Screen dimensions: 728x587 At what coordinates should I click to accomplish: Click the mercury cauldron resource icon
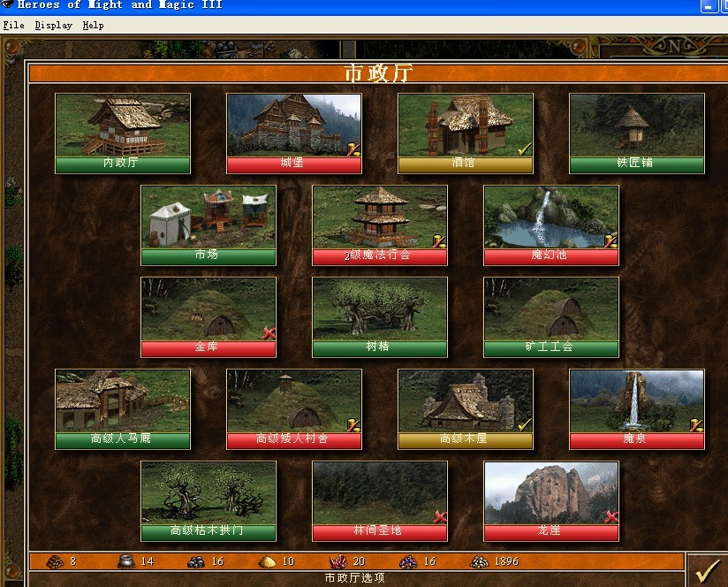tap(125, 561)
